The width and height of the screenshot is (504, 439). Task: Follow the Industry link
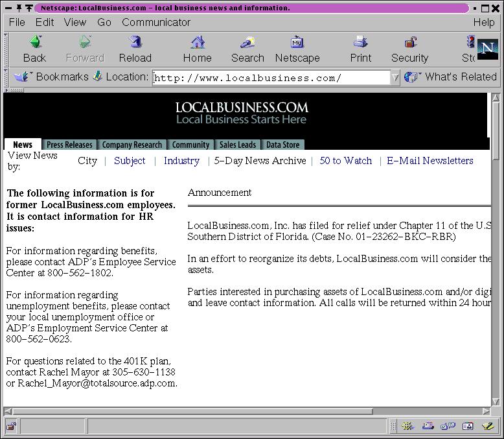click(x=181, y=161)
